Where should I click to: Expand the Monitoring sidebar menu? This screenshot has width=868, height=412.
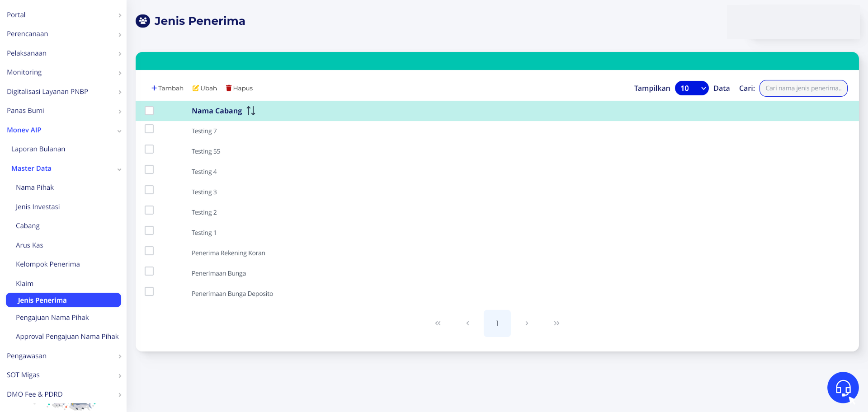(x=63, y=72)
